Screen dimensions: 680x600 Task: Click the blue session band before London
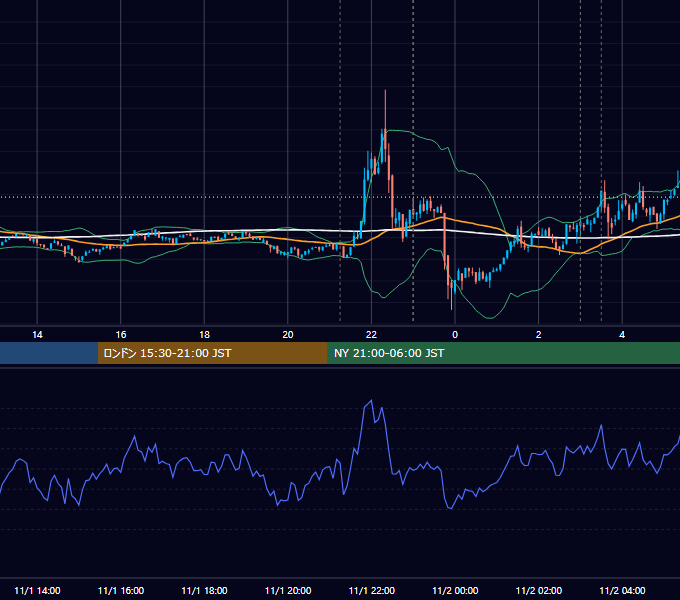(49, 353)
